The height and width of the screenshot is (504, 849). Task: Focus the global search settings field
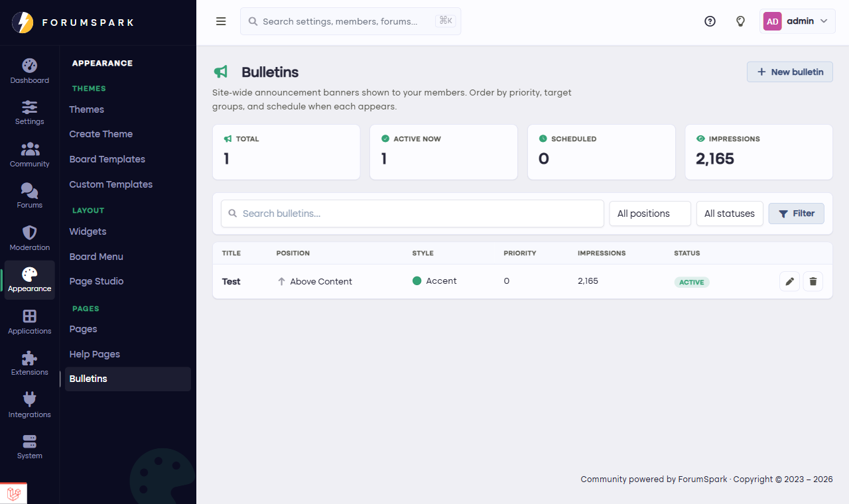click(x=350, y=21)
